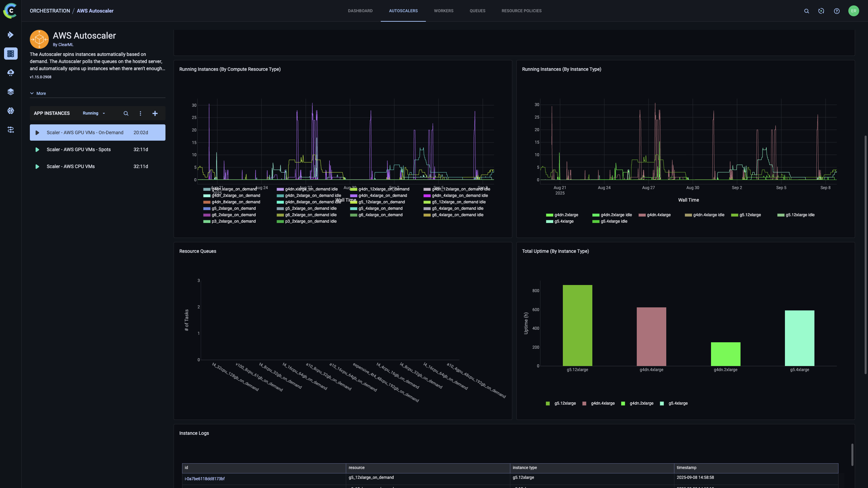Open the three-dot menu in App Instances
The width and height of the screenshot is (868, 488).
click(140, 113)
